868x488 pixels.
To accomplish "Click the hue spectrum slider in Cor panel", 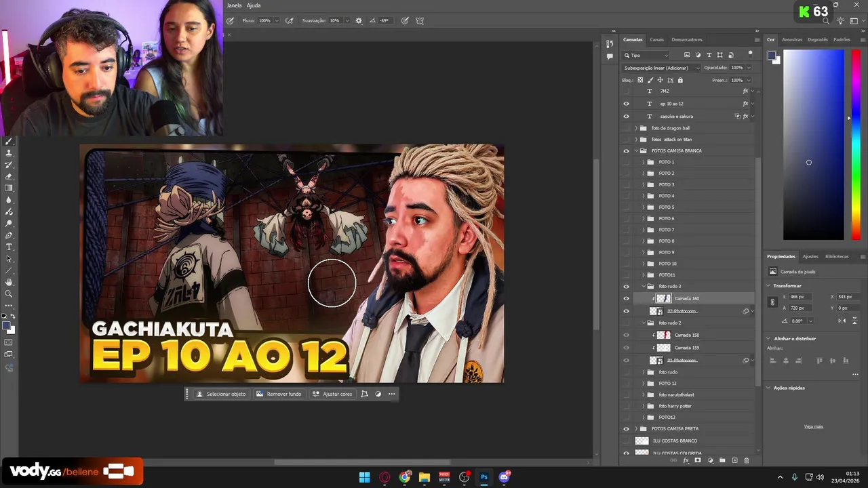I will coord(856,144).
